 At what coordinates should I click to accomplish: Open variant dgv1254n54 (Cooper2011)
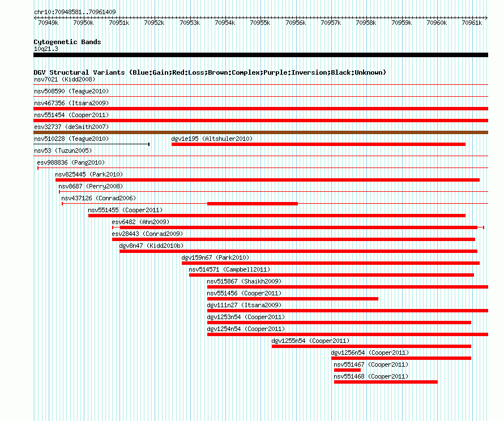[246, 329]
